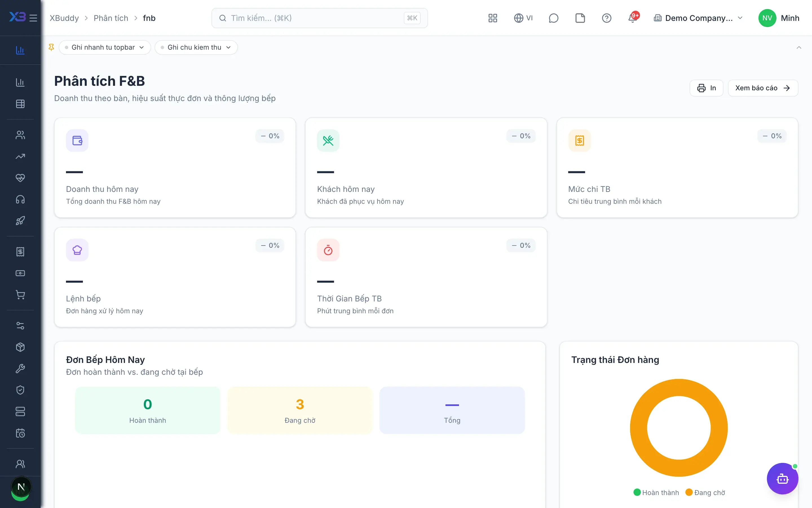Open the Demo Company selector dropdown
The width and height of the screenshot is (812, 508).
click(698, 18)
